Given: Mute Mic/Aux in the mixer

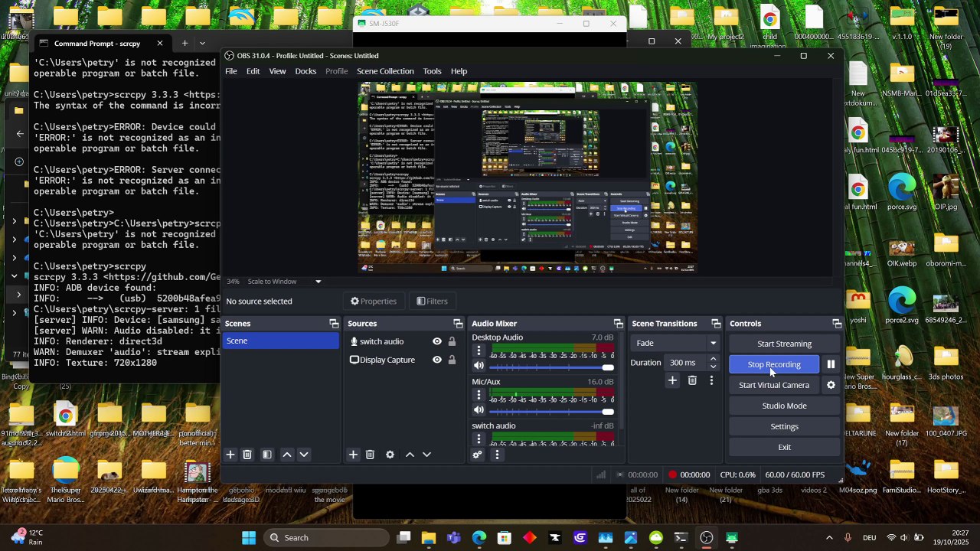Looking at the screenshot, I should (x=479, y=412).
